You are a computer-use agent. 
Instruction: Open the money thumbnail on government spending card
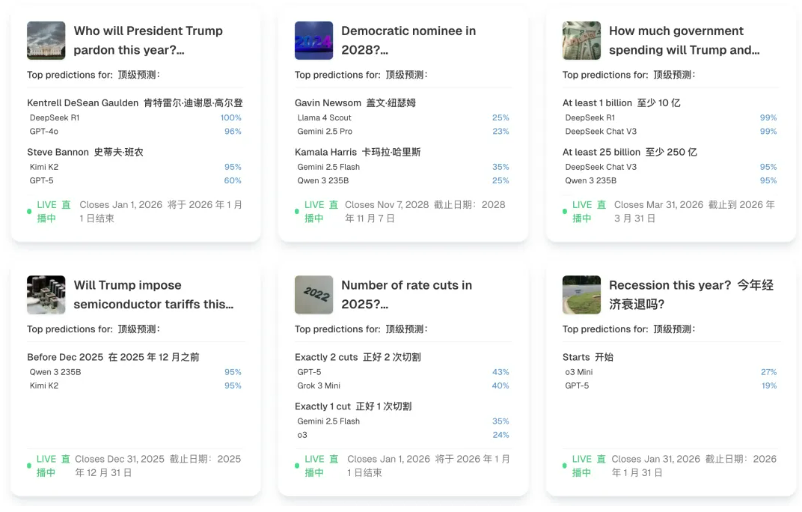tap(582, 40)
